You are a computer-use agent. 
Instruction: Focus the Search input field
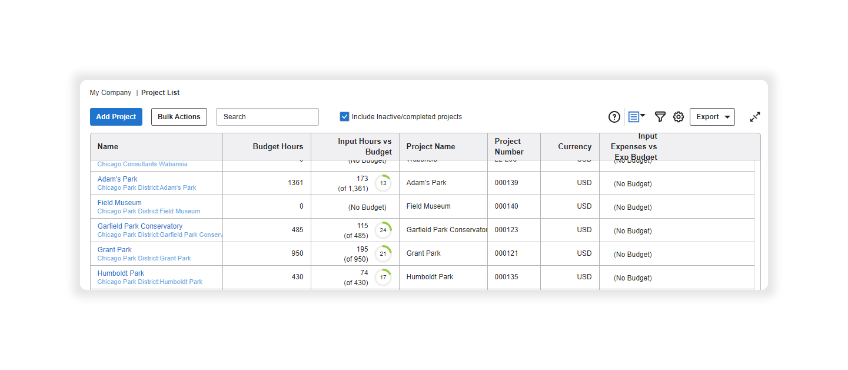click(x=267, y=117)
